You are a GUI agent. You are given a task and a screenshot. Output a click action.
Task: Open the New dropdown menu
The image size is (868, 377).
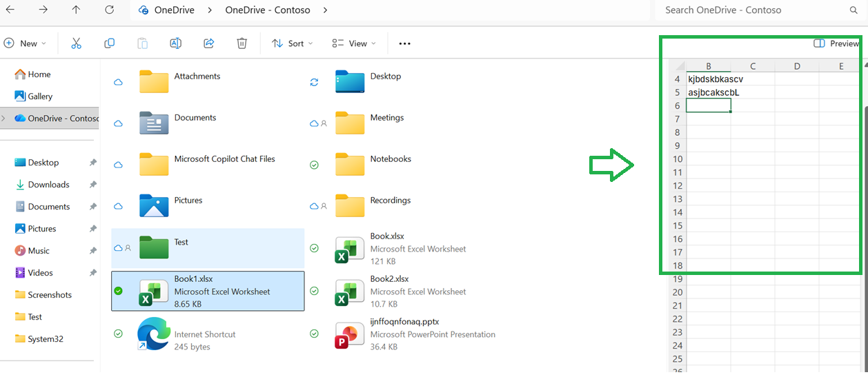pos(25,43)
